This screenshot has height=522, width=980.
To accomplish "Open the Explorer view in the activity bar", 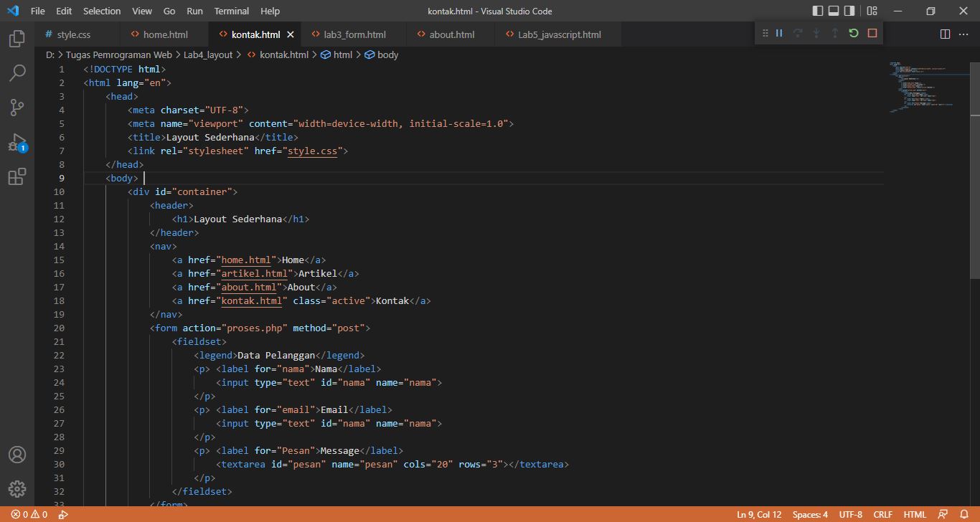I will tap(17, 39).
